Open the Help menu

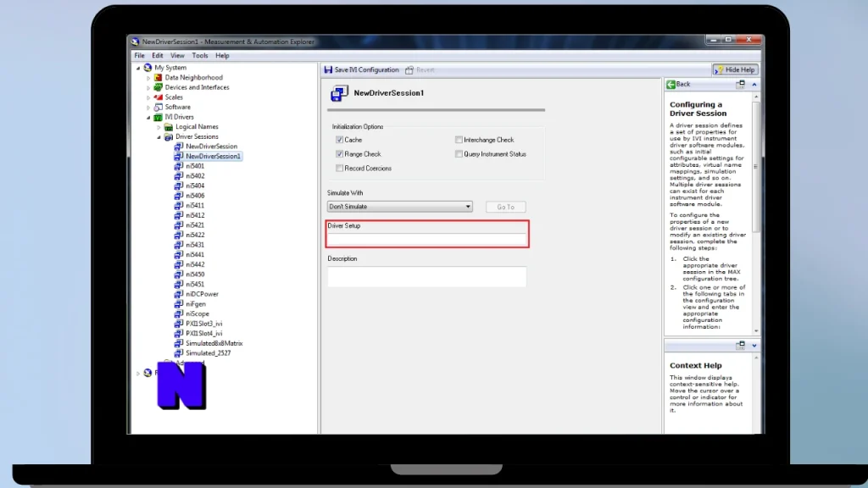click(222, 55)
